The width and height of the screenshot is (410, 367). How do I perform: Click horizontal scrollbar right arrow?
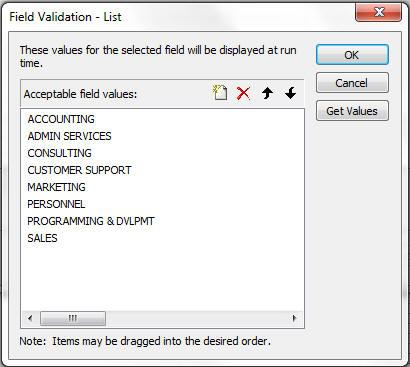pos(294,318)
